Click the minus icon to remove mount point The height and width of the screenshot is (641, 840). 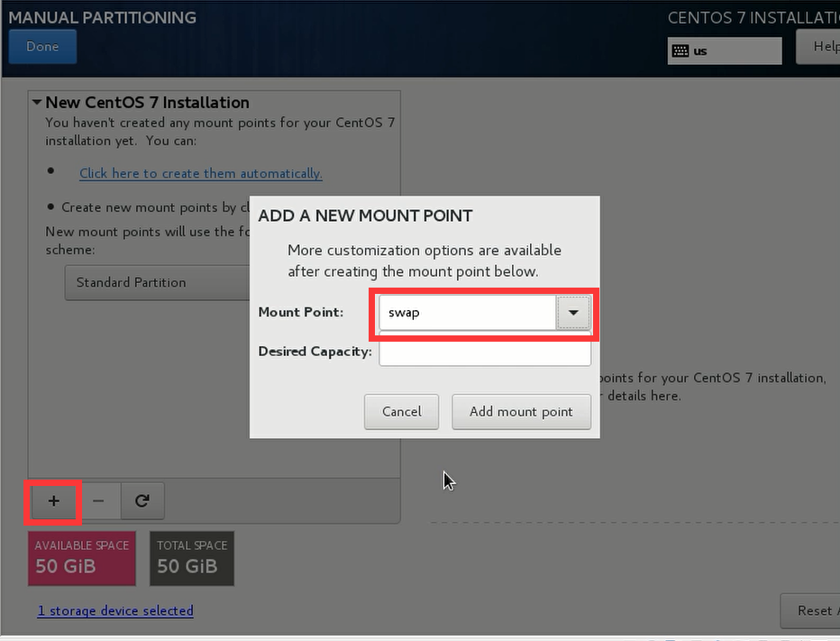tap(98, 501)
